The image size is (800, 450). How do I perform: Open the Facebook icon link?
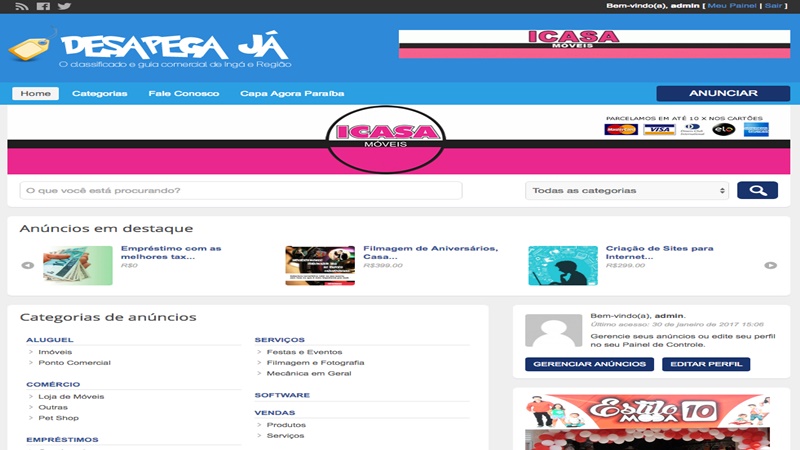coord(43,7)
